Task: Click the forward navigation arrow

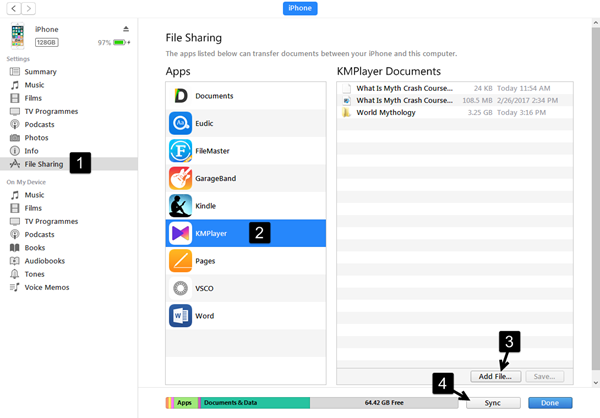Action: tap(29, 8)
